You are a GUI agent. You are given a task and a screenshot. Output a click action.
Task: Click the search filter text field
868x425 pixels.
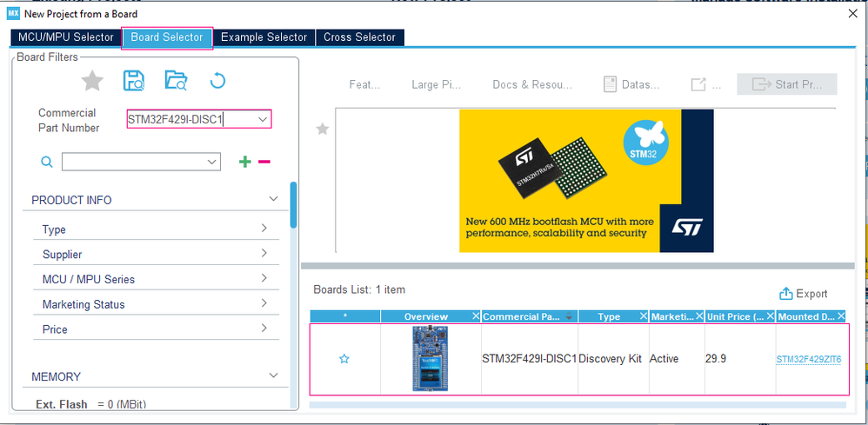tap(133, 162)
